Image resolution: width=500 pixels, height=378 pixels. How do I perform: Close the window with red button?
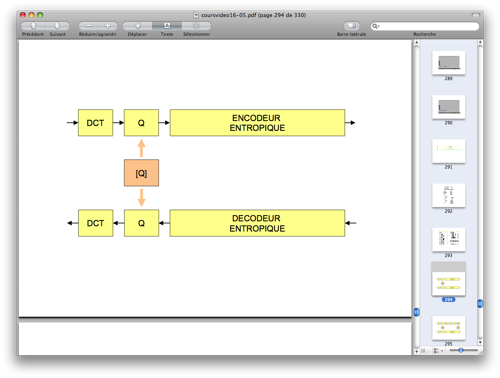23,15
